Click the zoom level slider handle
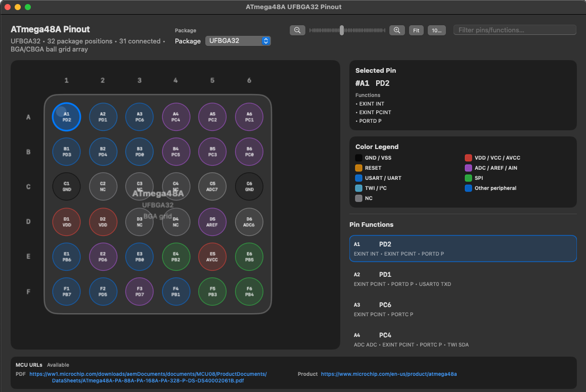 (342, 30)
